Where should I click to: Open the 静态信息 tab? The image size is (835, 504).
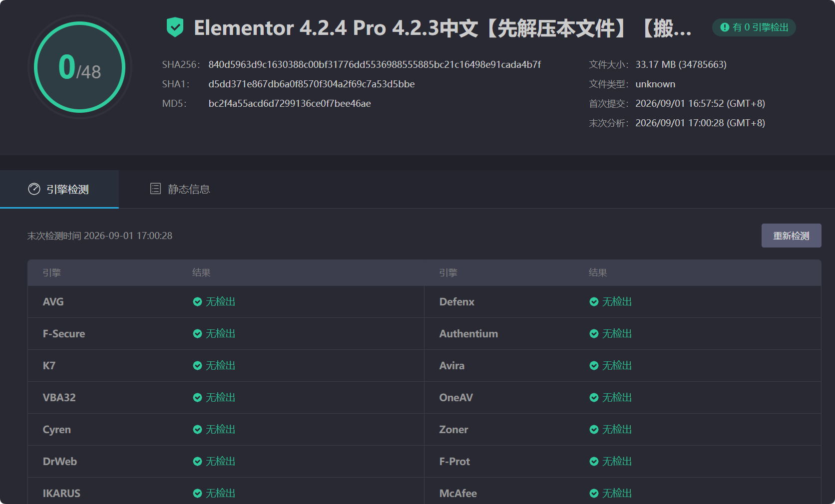coord(180,189)
